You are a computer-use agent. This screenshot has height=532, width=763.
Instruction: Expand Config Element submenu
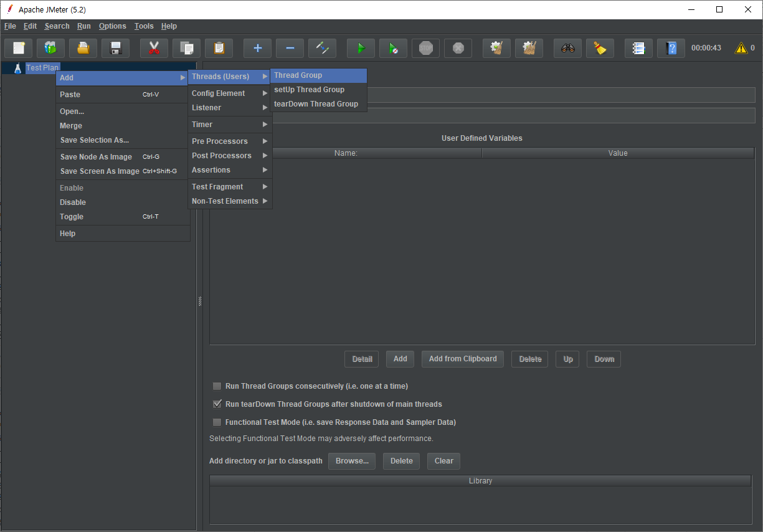click(x=230, y=93)
